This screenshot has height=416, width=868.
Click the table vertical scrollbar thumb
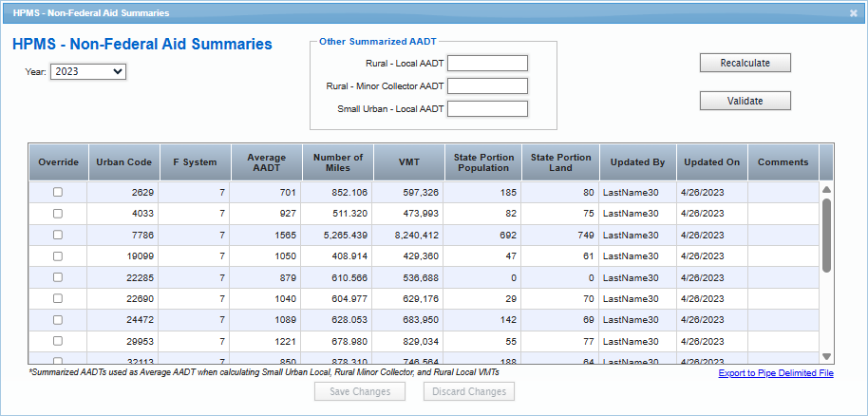826,236
